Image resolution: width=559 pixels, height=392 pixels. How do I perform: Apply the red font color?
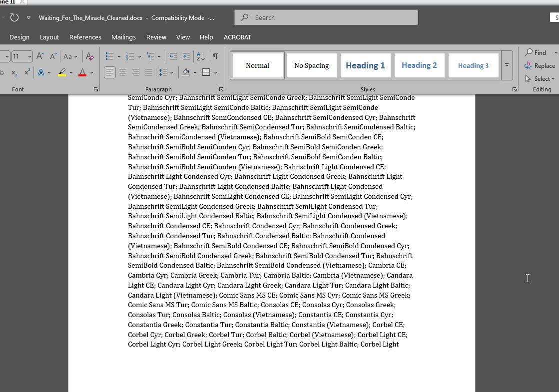(x=82, y=73)
